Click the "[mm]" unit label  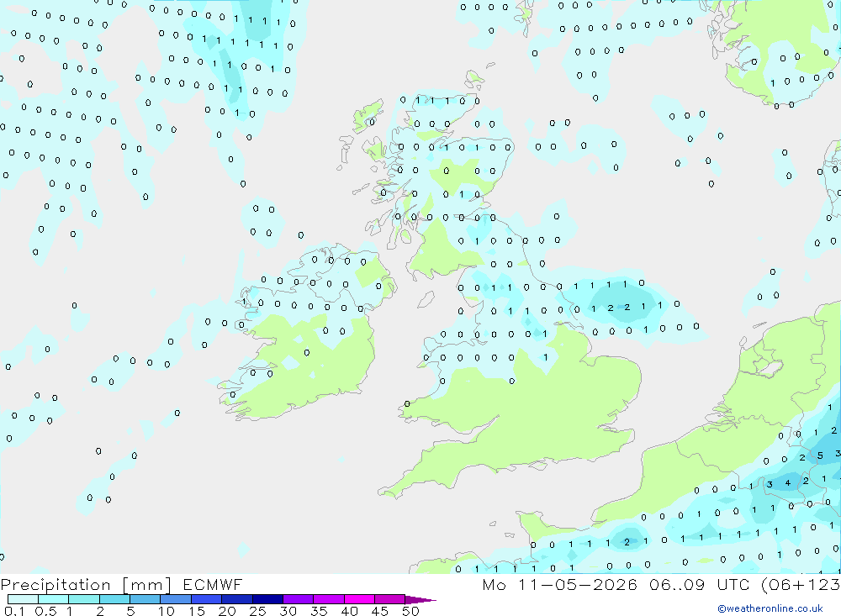147,585
